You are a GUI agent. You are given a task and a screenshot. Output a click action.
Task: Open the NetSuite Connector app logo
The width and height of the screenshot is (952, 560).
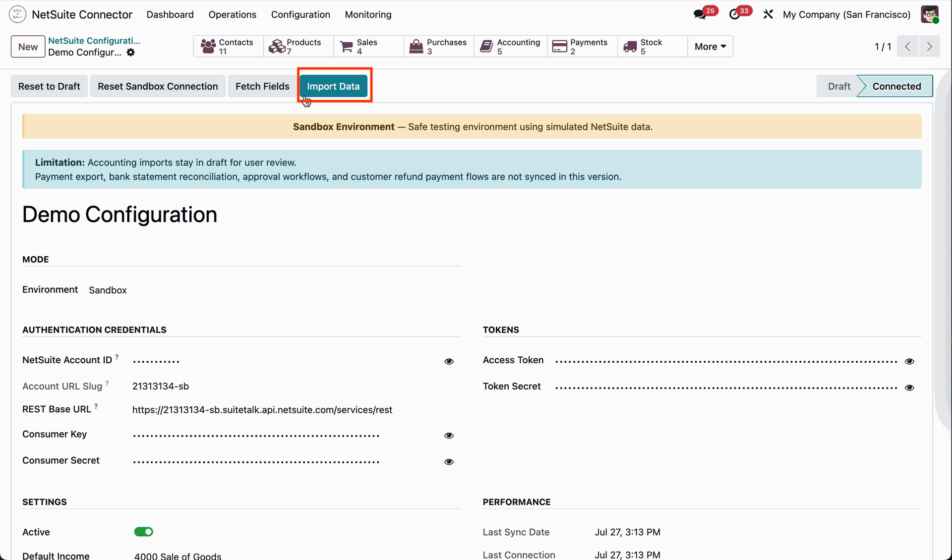pos(17,14)
